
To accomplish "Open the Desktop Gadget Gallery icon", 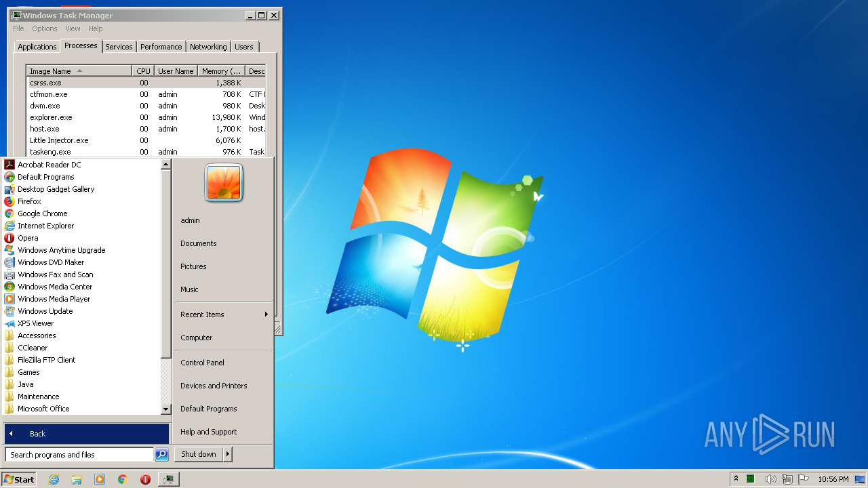I will click(x=9, y=189).
